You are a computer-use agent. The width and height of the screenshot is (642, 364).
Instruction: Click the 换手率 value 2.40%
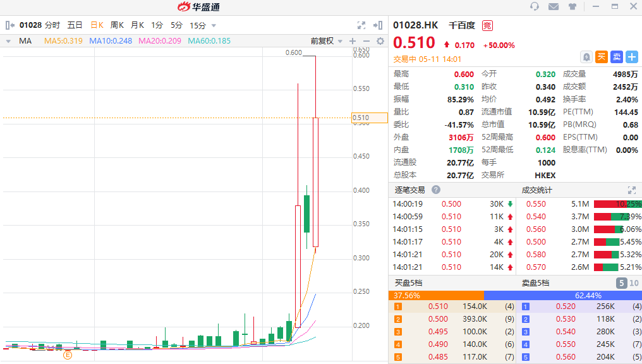[x=627, y=99]
